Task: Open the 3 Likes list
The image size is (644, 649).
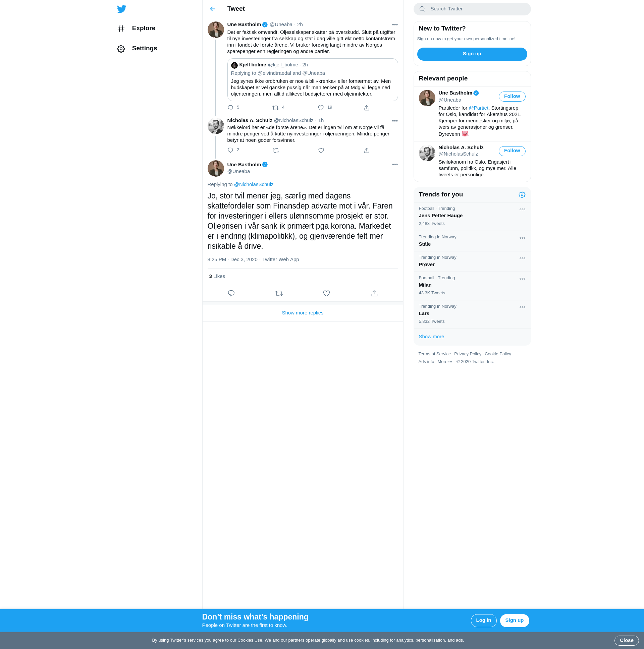Action: click(x=217, y=277)
